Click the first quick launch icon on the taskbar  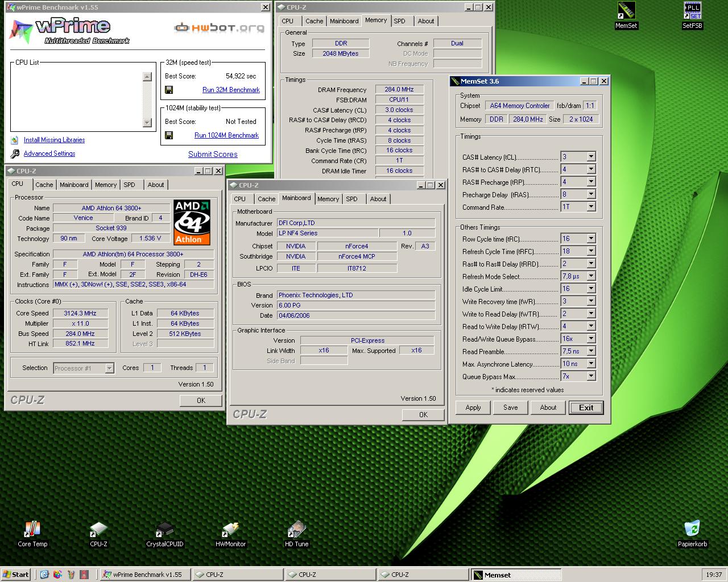click(44, 575)
